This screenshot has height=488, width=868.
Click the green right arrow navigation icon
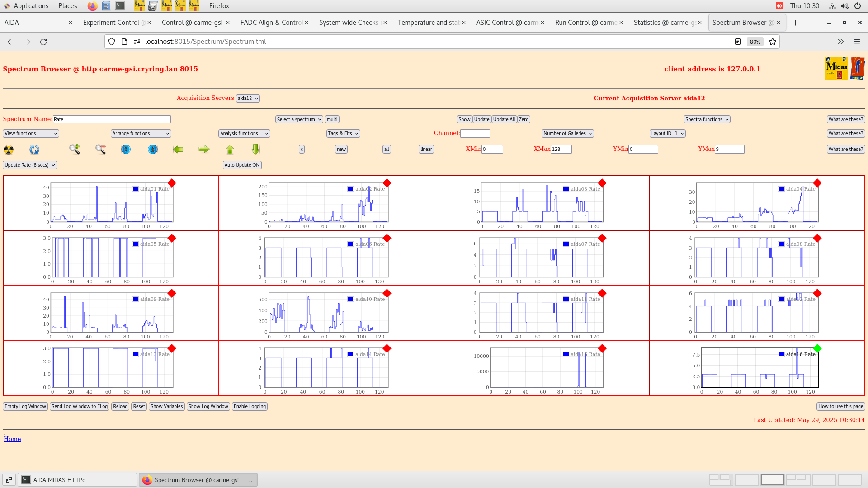coord(203,149)
